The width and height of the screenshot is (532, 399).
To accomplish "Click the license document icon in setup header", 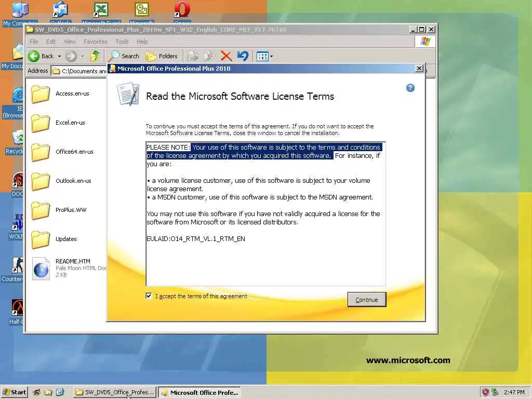I will 128,94.
